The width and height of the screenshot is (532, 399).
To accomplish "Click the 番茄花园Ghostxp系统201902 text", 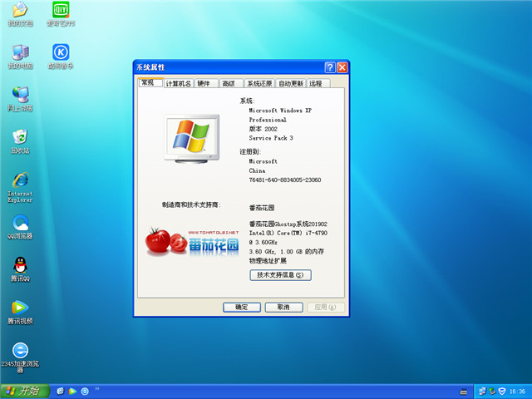I will point(288,224).
